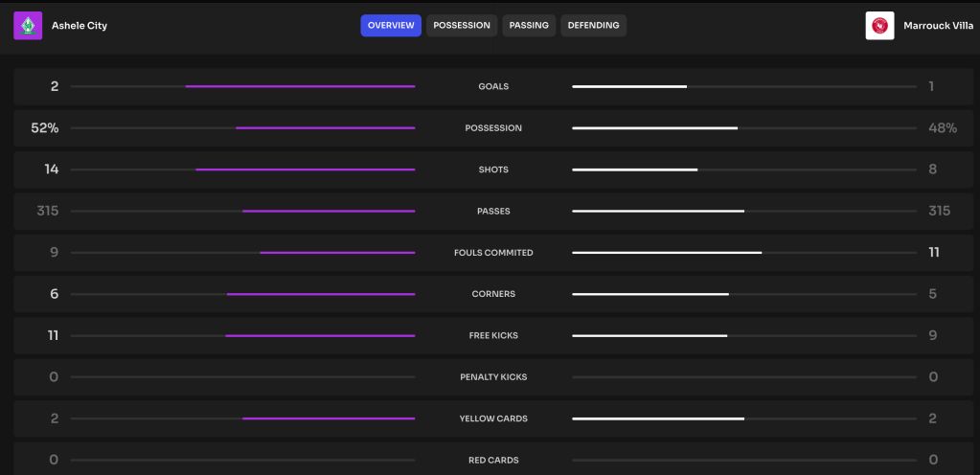Click the Free Kicks stat label
980x475 pixels.
(x=493, y=336)
